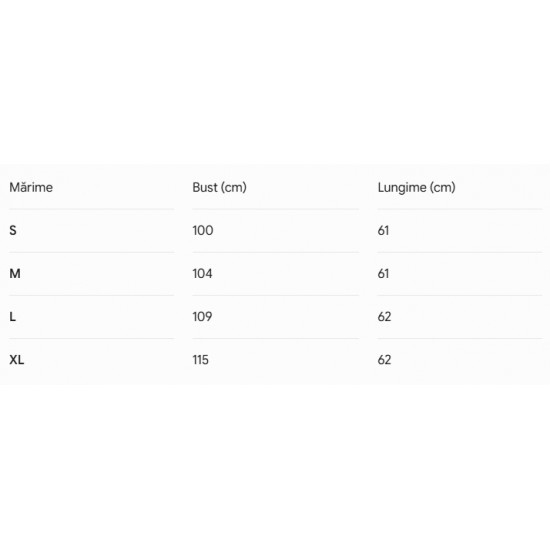550x550 pixels.
Task: Click bust value 109 for size L
Action: (202, 317)
